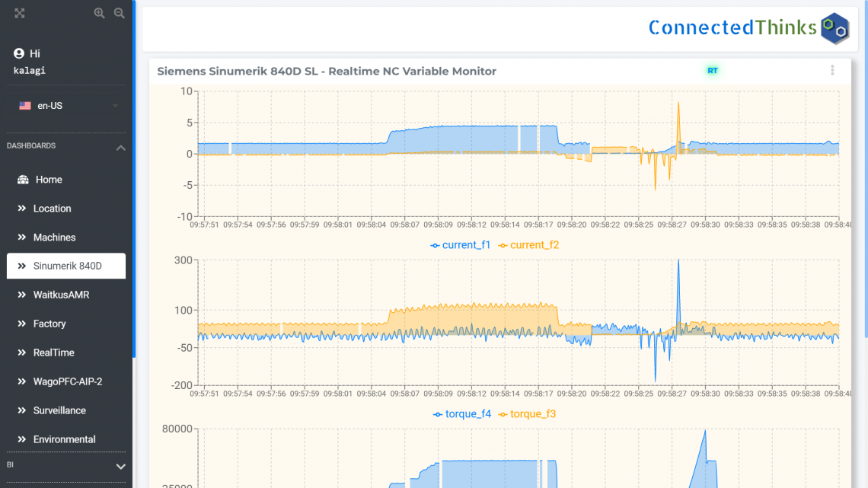Viewport: 868px width, 488px height.
Task: Toggle current_f1 series in chart legend
Action: tap(461, 245)
